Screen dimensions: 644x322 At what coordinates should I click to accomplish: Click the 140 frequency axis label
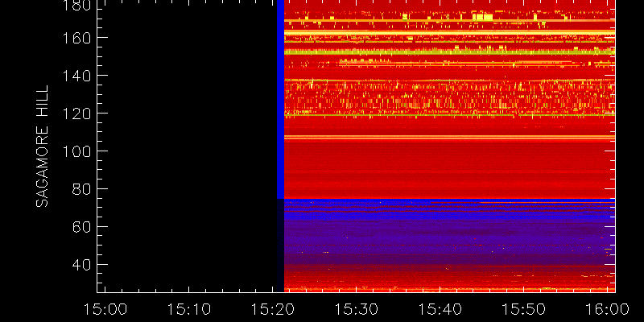click(x=76, y=76)
